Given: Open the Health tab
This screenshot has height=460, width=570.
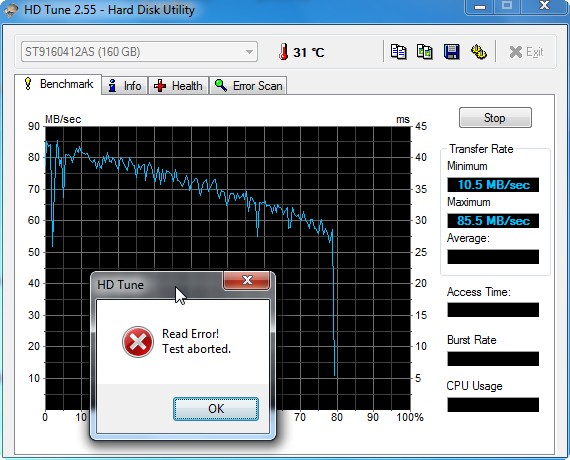Looking at the screenshot, I should click(178, 86).
